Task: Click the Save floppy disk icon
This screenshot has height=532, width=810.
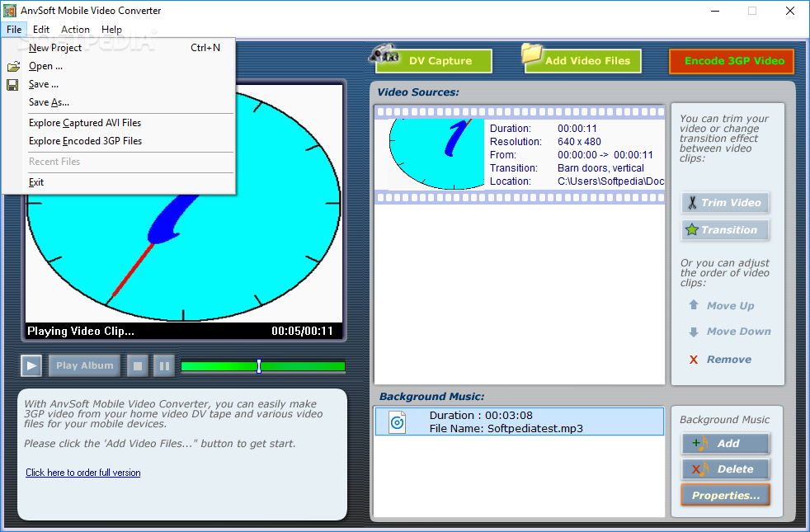Action: coord(13,85)
